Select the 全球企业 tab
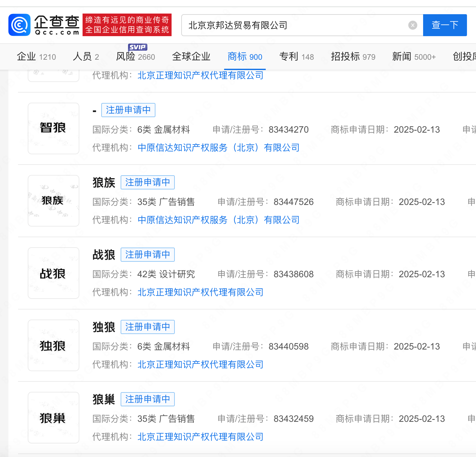Screen dimensions: 476x457 191,57
